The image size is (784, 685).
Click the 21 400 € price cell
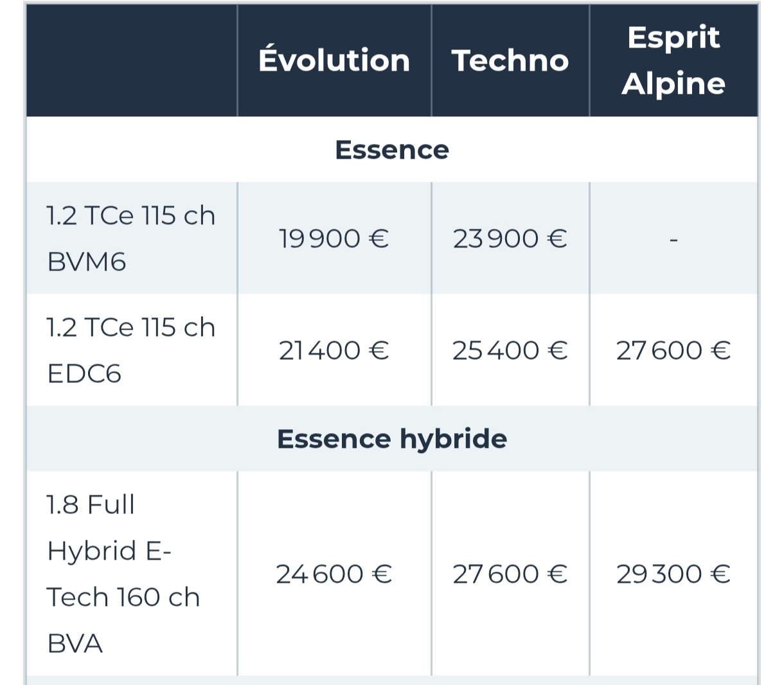pos(334,350)
